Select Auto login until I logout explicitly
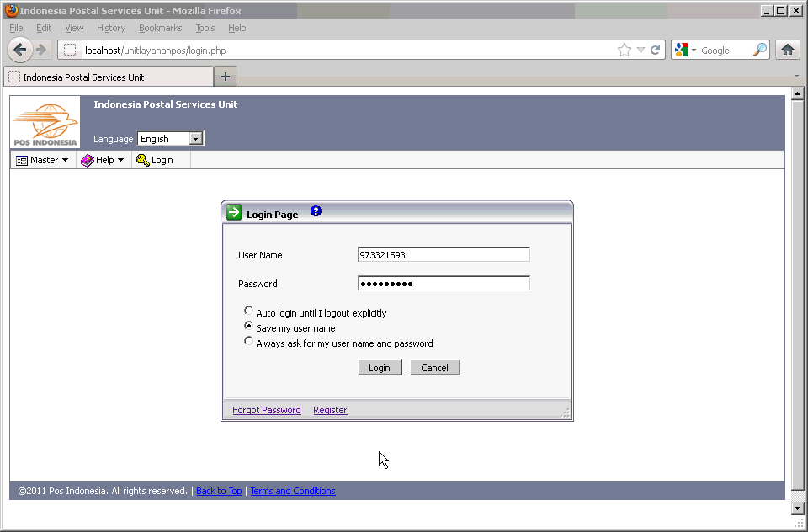 [248, 311]
